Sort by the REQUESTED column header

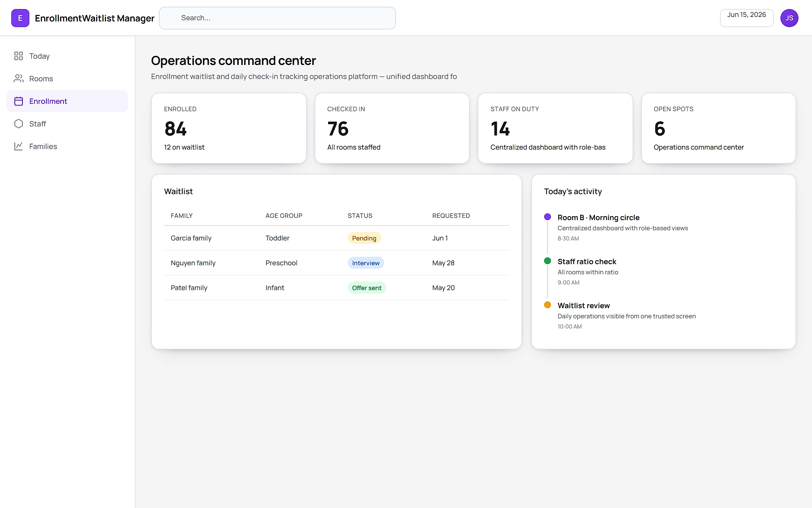tap(451, 216)
